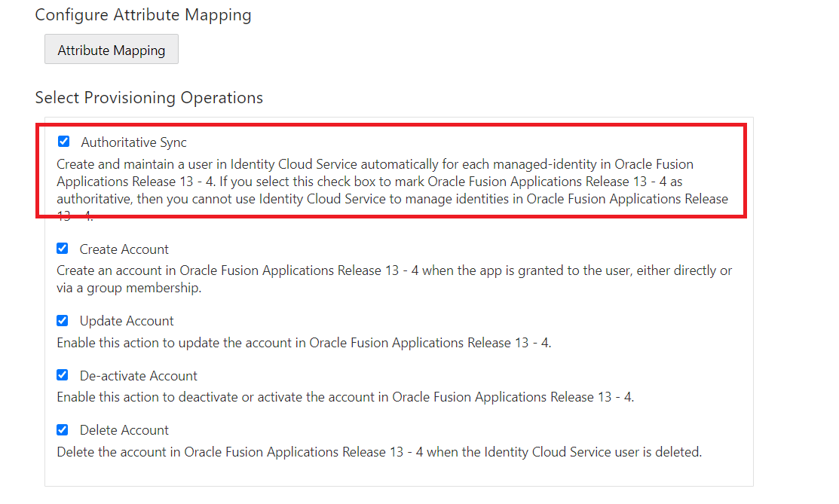
Task: Click the Delete Account label text
Action: point(124,430)
